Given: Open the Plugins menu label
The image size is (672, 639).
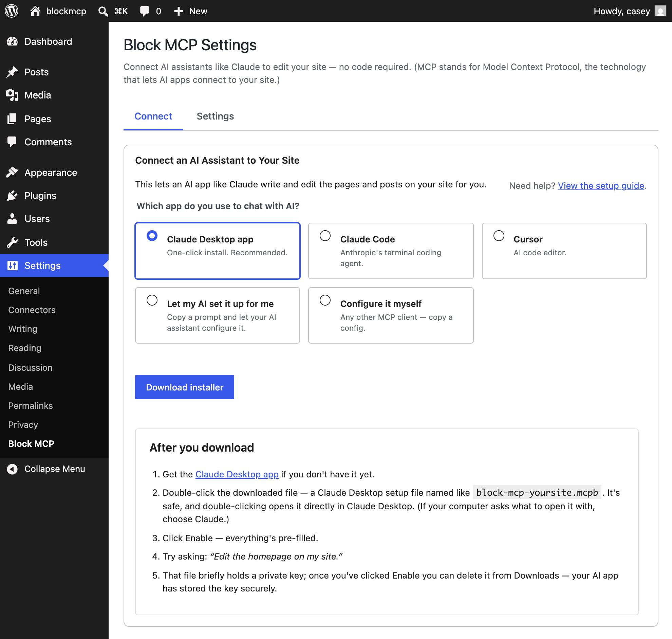Looking at the screenshot, I should click(40, 196).
